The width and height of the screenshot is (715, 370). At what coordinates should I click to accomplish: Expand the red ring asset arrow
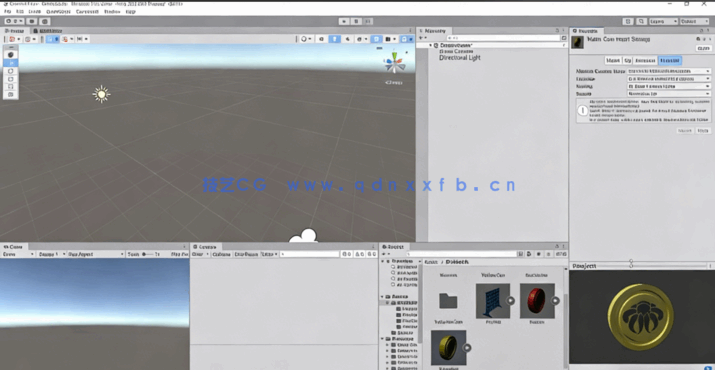[555, 301]
